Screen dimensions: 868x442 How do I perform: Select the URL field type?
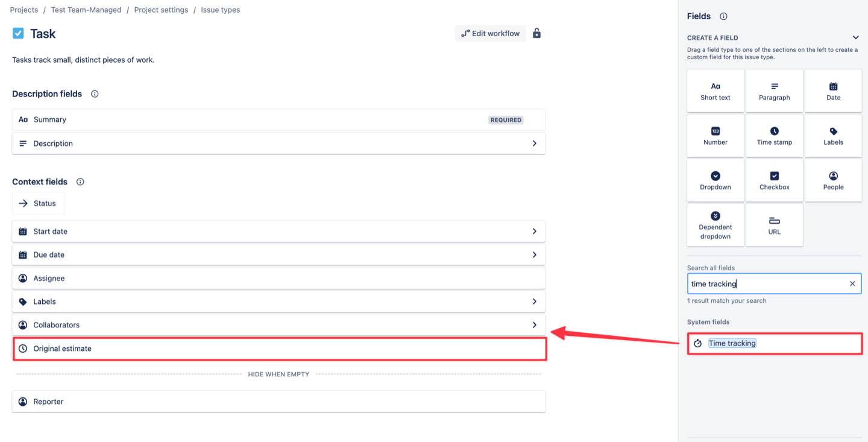pos(774,225)
